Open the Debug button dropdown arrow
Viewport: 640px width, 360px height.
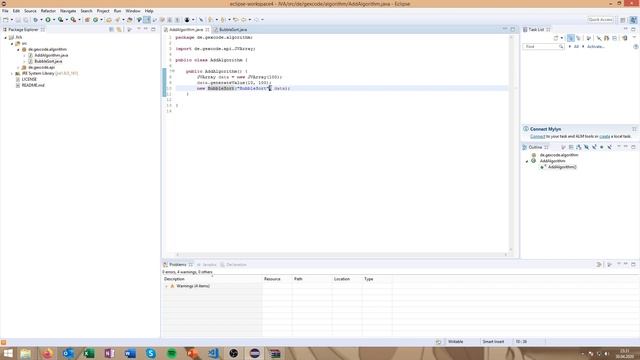point(41,20)
